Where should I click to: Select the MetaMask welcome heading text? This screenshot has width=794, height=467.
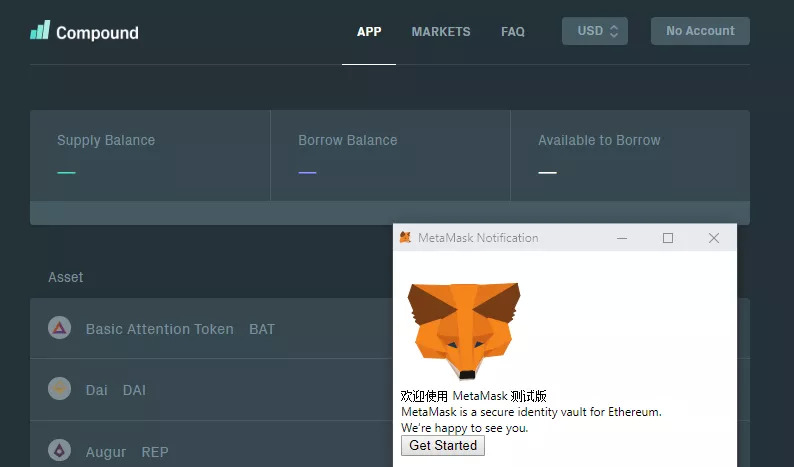click(473, 396)
